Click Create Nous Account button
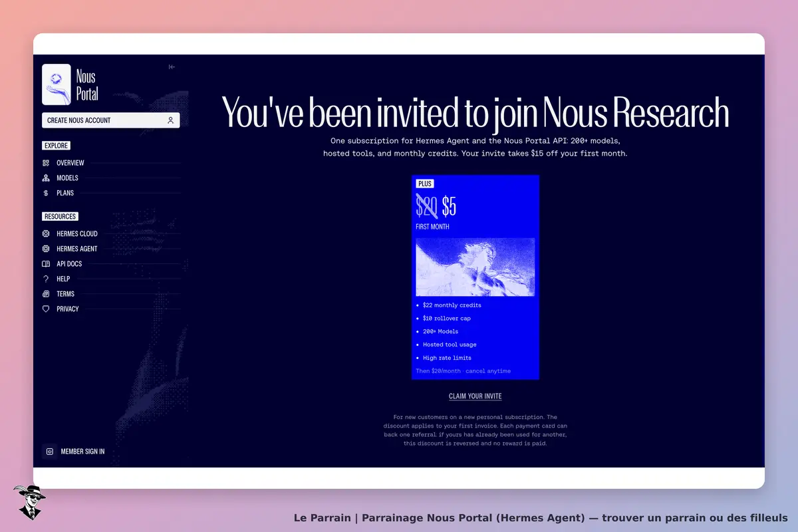This screenshot has width=798, height=532. pos(110,120)
